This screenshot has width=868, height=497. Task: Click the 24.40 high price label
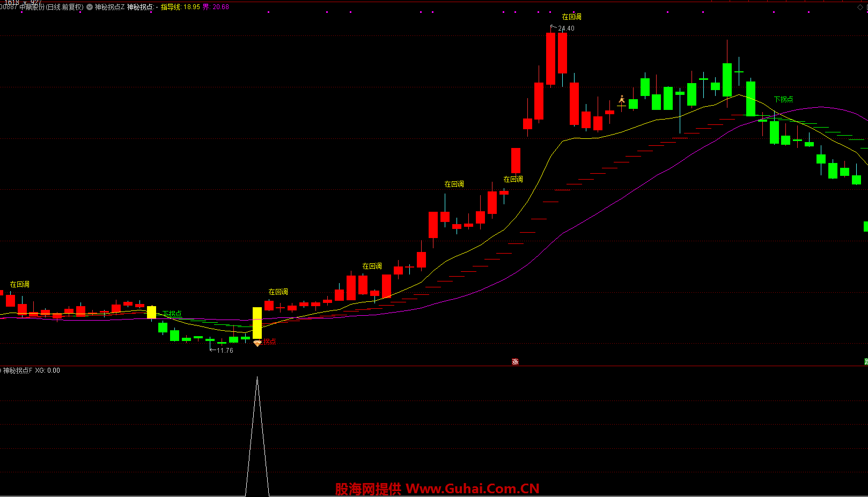coord(566,28)
